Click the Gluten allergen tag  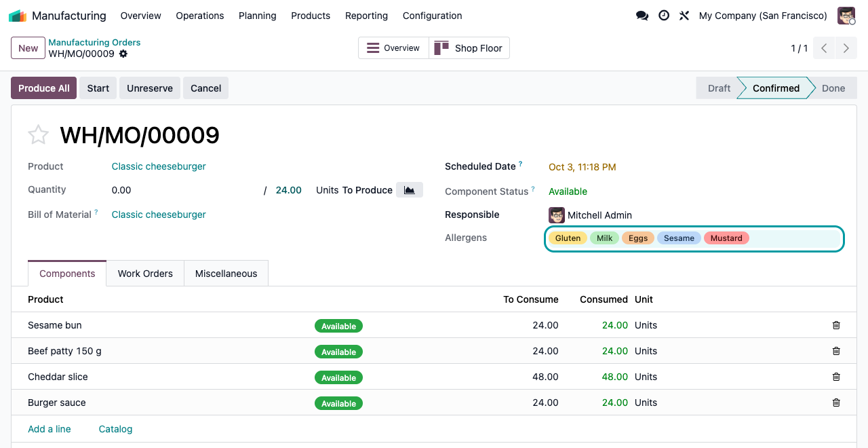coord(568,238)
